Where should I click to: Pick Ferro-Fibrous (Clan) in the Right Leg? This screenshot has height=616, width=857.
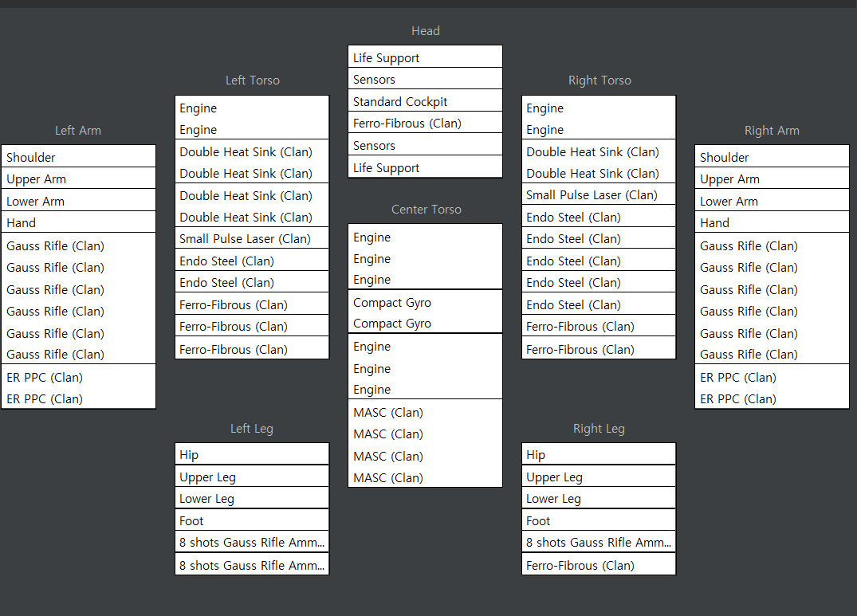tap(599, 565)
